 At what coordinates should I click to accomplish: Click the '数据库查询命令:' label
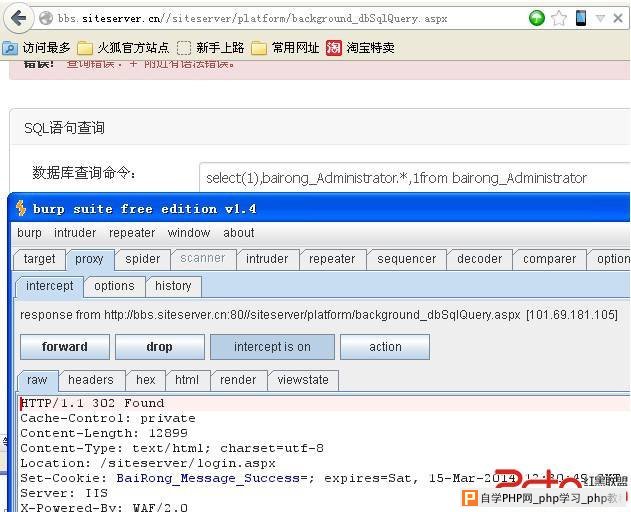[x=84, y=173]
